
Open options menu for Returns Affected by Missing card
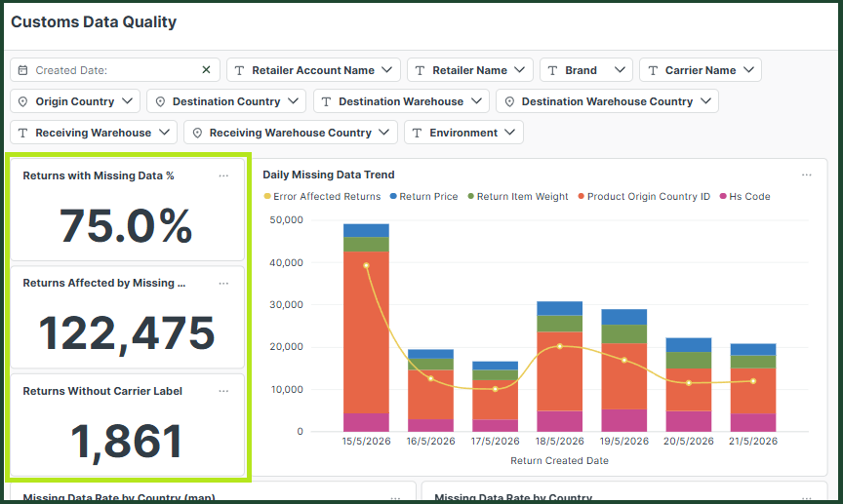coord(223,283)
